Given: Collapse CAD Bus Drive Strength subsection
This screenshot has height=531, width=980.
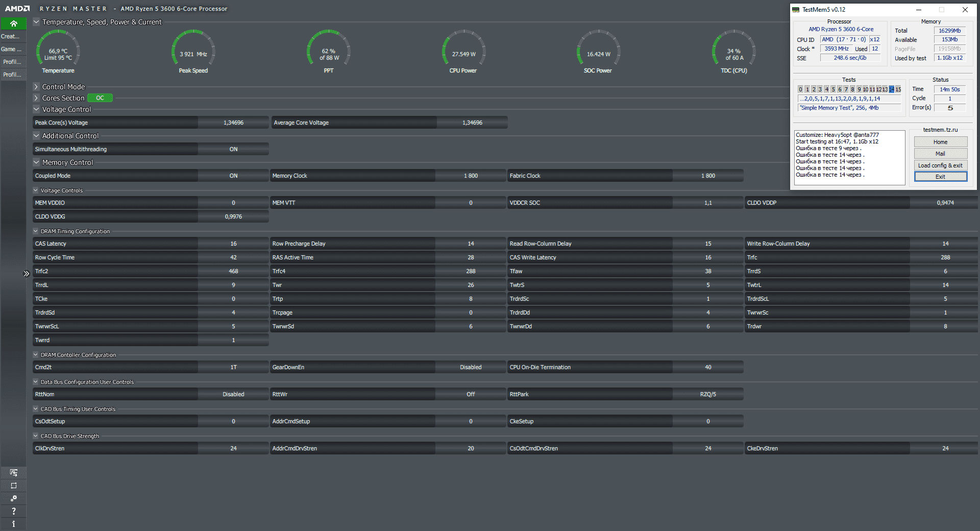Looking at the screenshot, I should coord(36,436).
